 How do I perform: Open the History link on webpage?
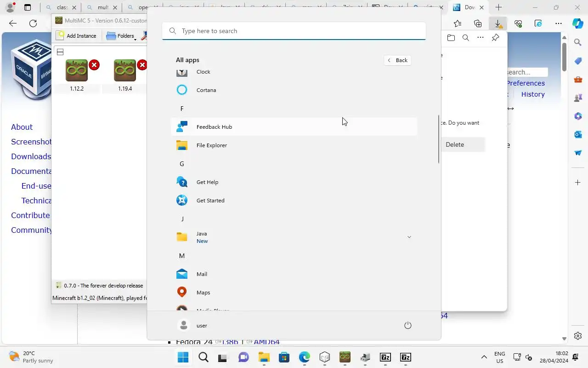(x=533, y=94)
